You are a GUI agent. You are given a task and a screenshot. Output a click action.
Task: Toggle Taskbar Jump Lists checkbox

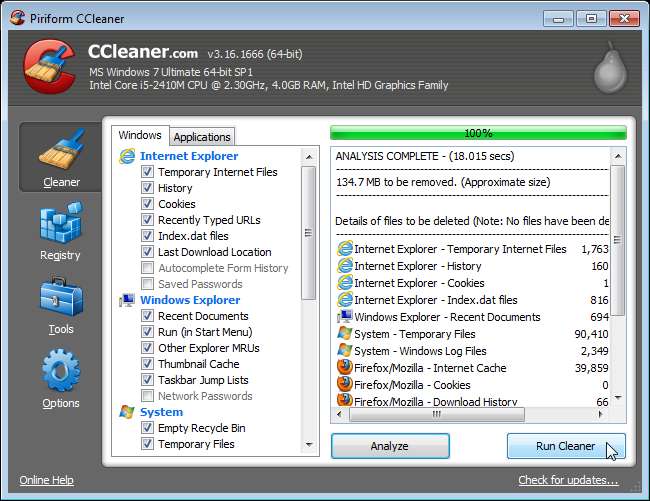point(147,380)
